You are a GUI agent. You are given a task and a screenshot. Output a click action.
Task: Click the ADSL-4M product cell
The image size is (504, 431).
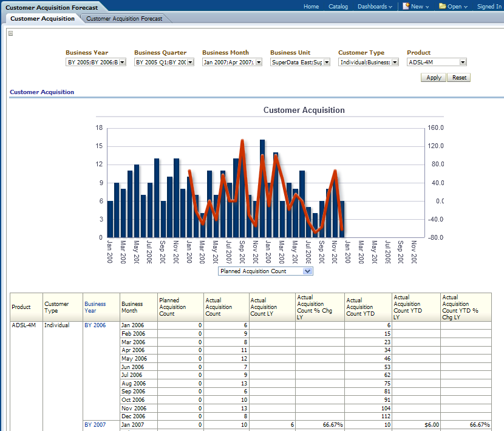coord(24,325)
